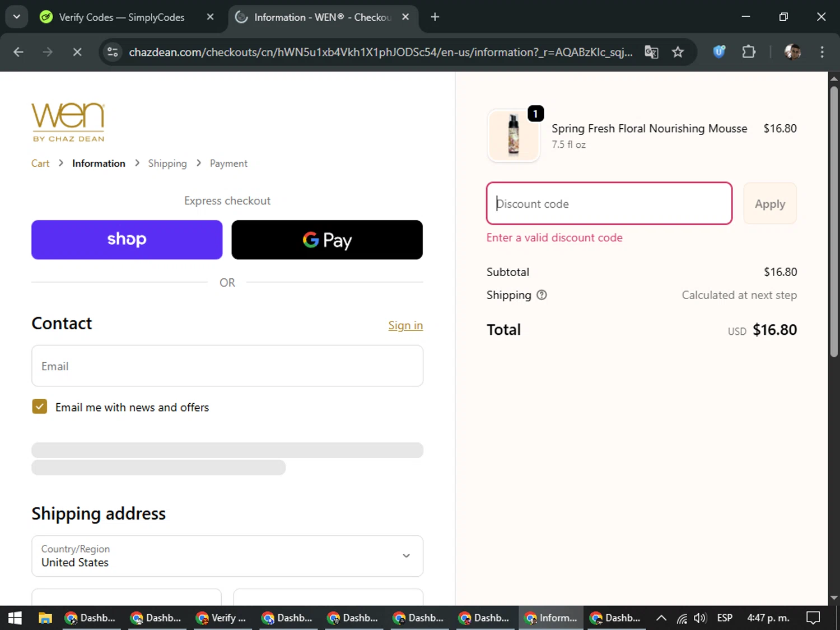Click the ESP language indicator
840x630 pixels.
click(x=725, y=618)
